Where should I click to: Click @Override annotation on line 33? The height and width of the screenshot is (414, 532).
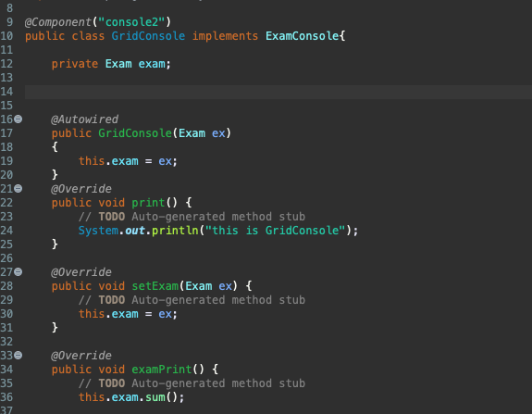point(81,356)
